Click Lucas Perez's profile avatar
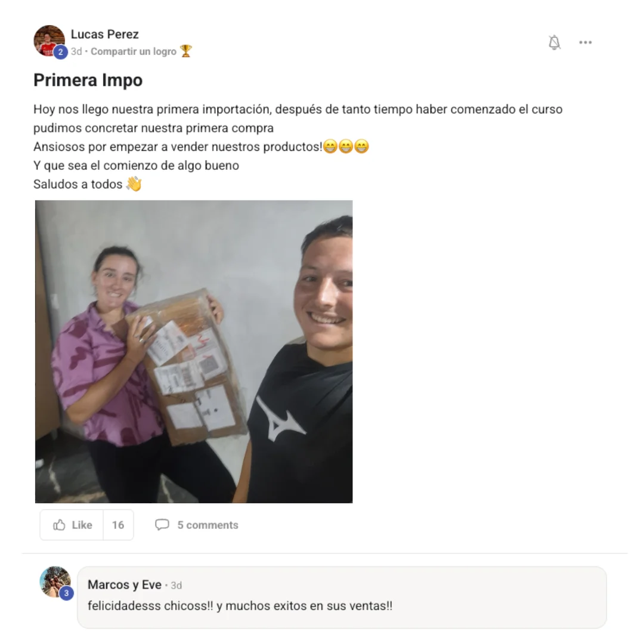Image resolution: width=644 pixels, height=644 pixels. click(49, 41)
